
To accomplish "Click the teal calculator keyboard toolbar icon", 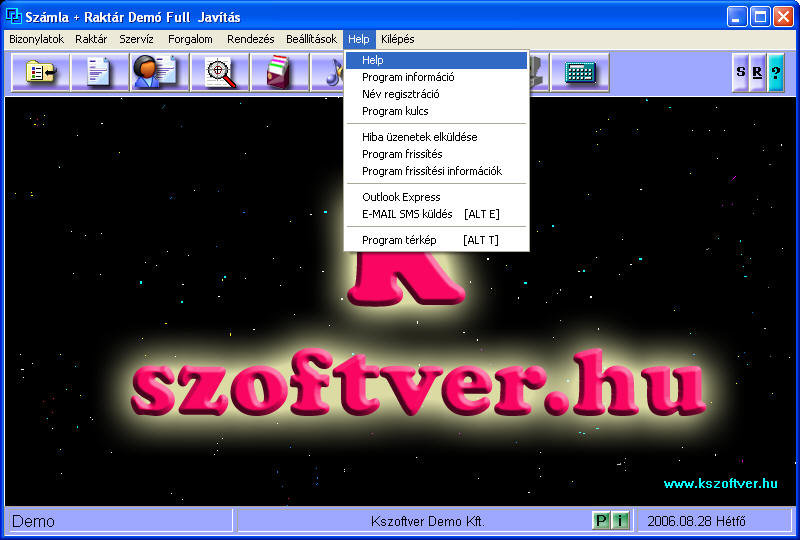I will click(580, 72).
